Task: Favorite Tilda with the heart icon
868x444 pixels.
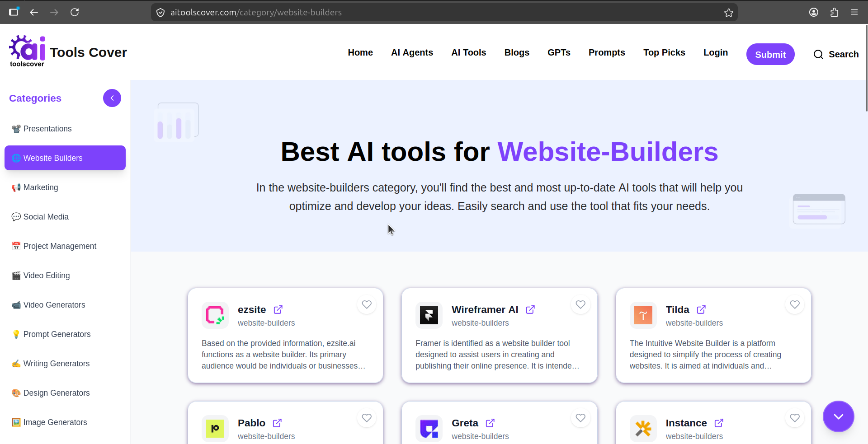Action: click(795, 304)
